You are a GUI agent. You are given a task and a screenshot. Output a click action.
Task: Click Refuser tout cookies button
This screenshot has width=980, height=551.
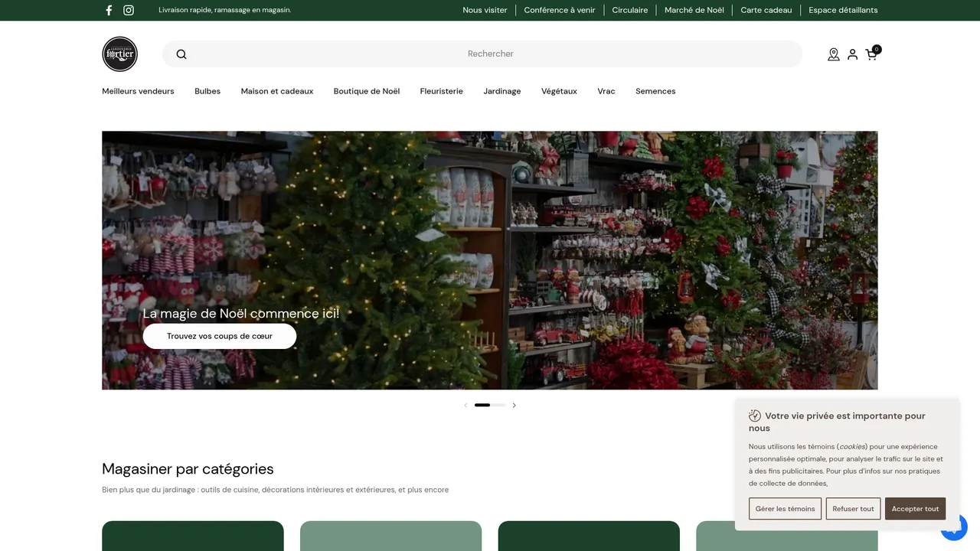point(853,509)
